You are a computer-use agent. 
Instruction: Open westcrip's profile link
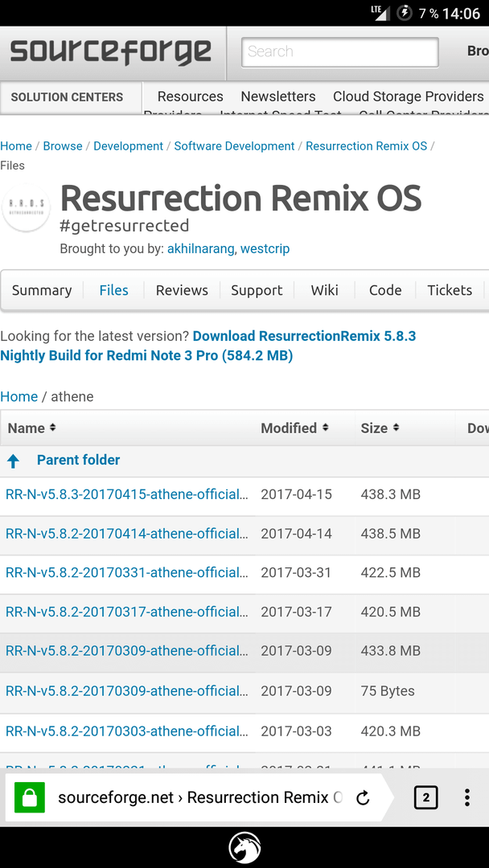(x=265, y=249)
